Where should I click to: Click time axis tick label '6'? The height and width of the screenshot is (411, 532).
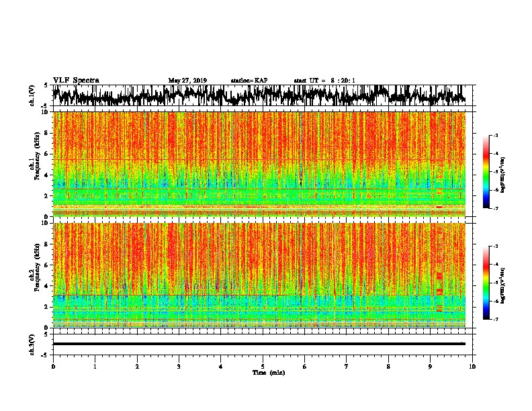coord(304,367)
